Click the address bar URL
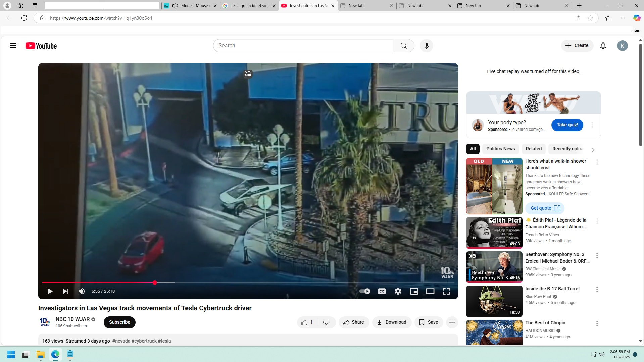Viewport: 644px width, 362px height. (101, 18)
